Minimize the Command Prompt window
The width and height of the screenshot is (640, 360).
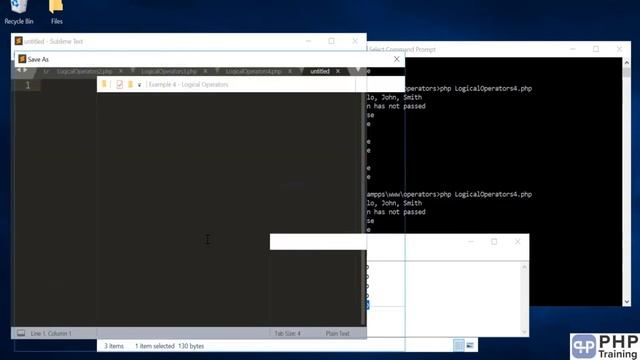[x=573, y=49]
